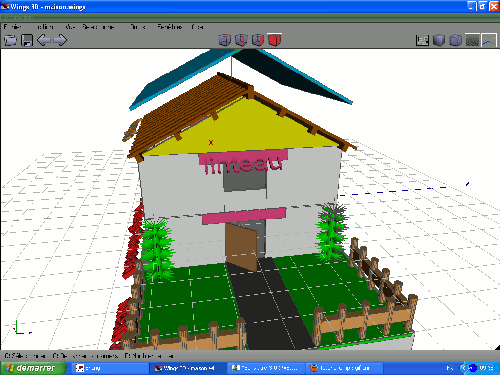
Task: Toggle flat shaded cube view icon
Action: click(439, 40)
